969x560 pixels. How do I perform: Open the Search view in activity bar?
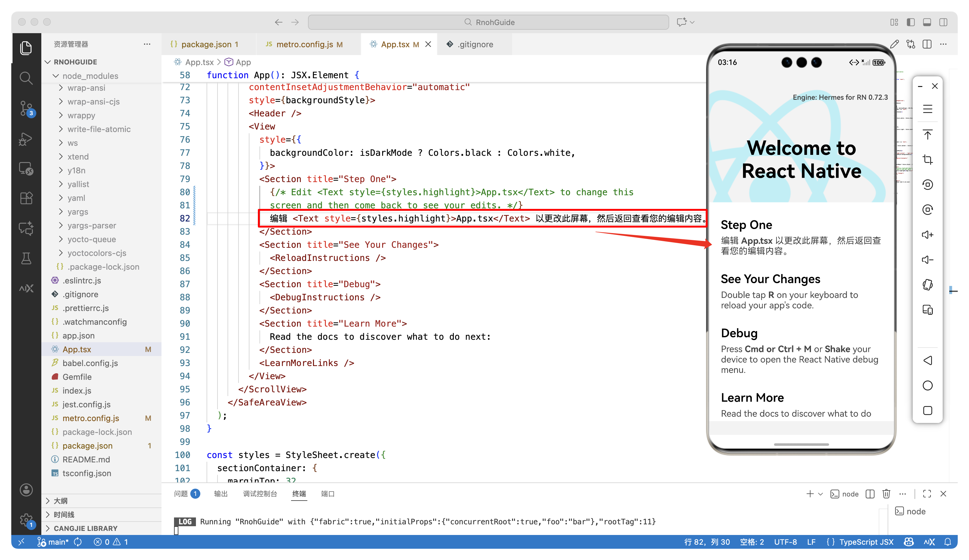pyautogui.click(x=26, y=78)
